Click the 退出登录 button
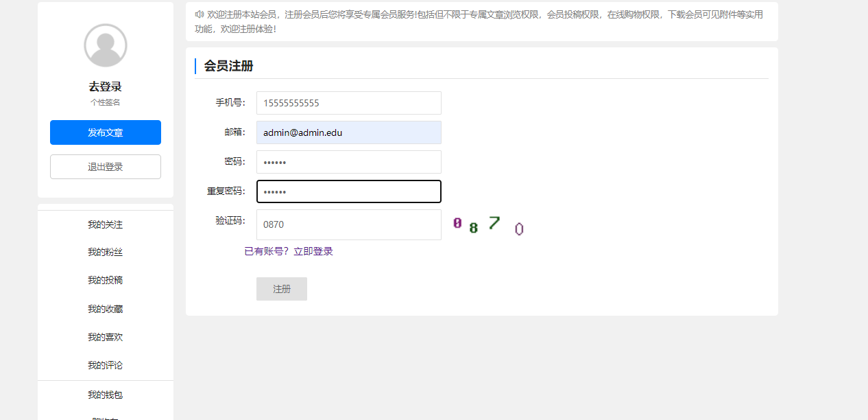 (106, 167)
